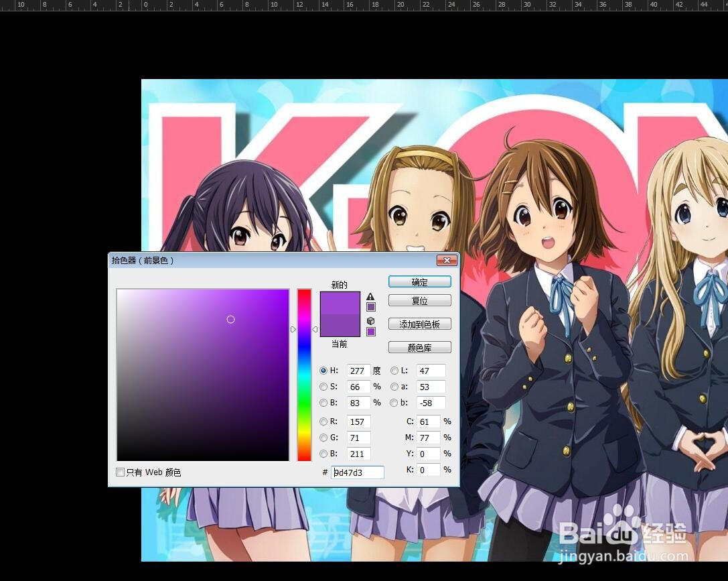Click the current color preview swatch

[340, 325]
